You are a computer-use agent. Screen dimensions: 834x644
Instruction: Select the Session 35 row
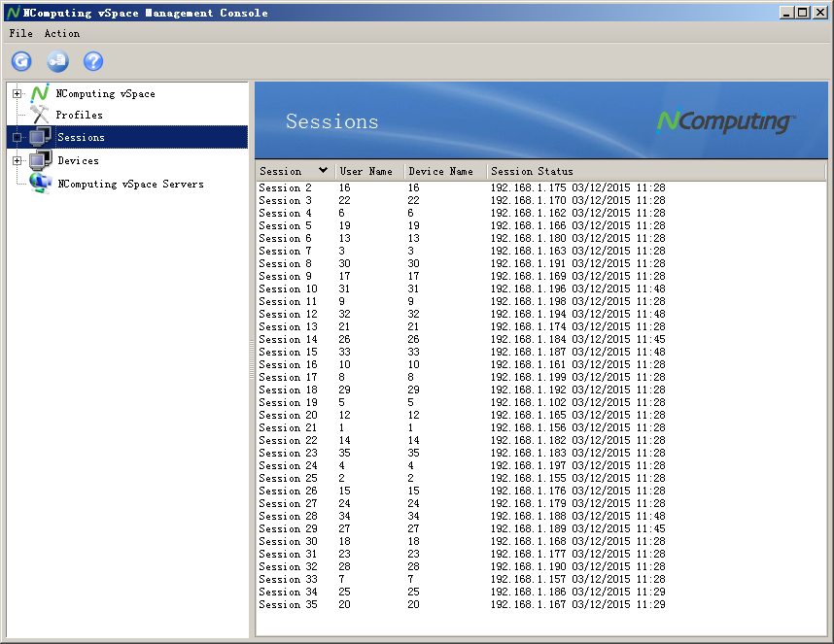pyautogui.click(x=288, y=604)
